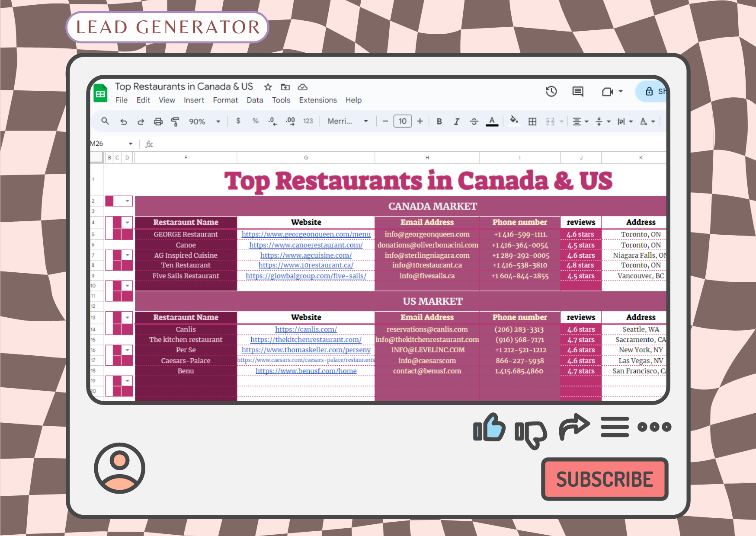The width and height of the screenshot is (756, 536).
Task: Select column G header
Action: coord(306,157)
